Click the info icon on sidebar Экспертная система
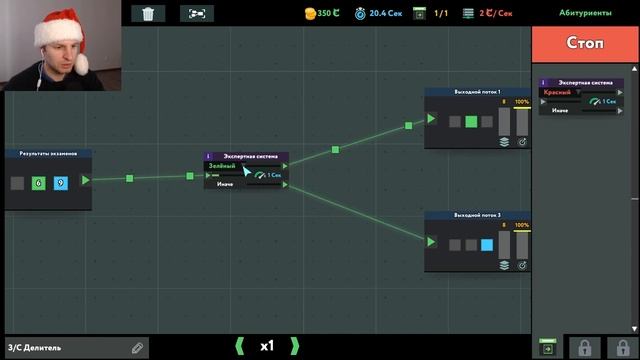This screenshot has height=360, width=640. pos(543,82)
